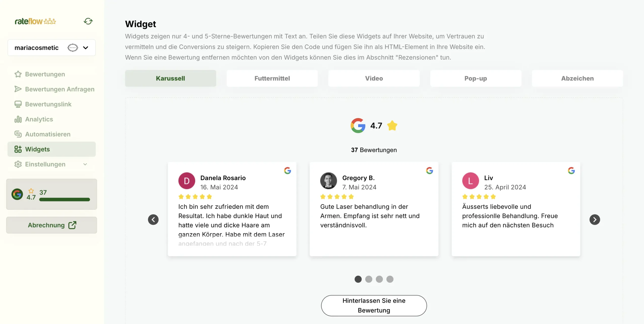Click the Automatisieren workflow icon
The image size is (644, 324).
click(18, 134)
